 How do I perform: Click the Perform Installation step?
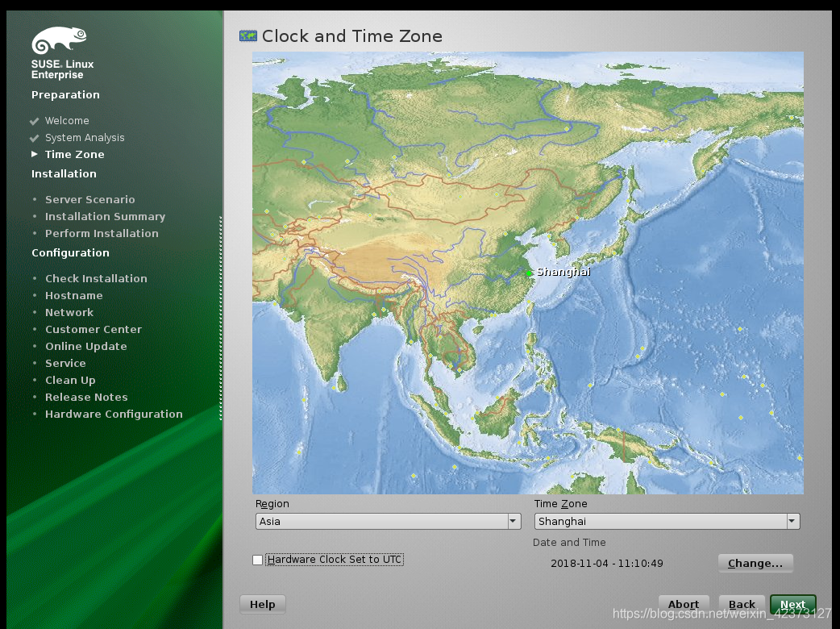click(x=102, y=233)
